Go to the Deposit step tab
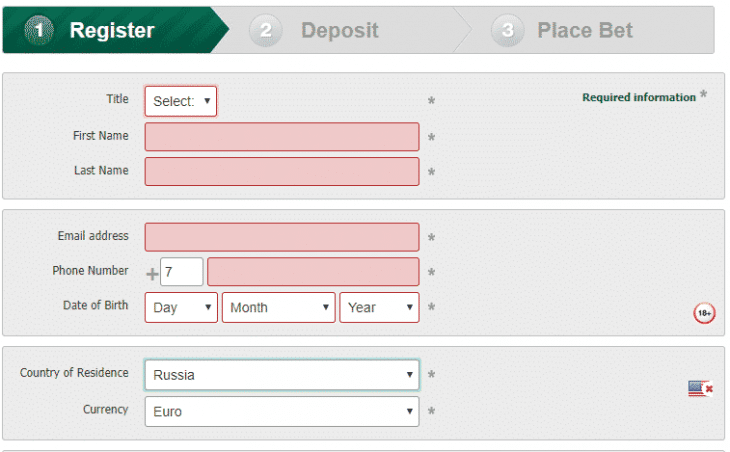Screen dimensions: 730x452 click(339, 30)
